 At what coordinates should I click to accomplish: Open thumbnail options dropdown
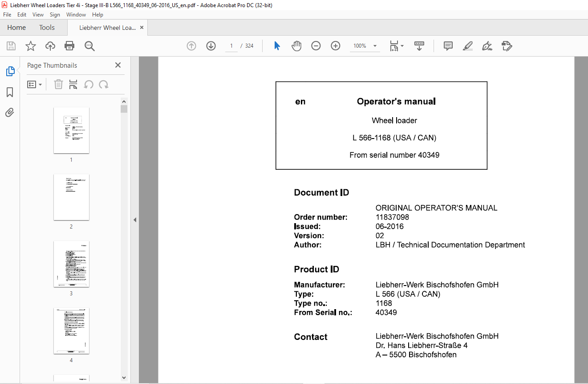35,84
